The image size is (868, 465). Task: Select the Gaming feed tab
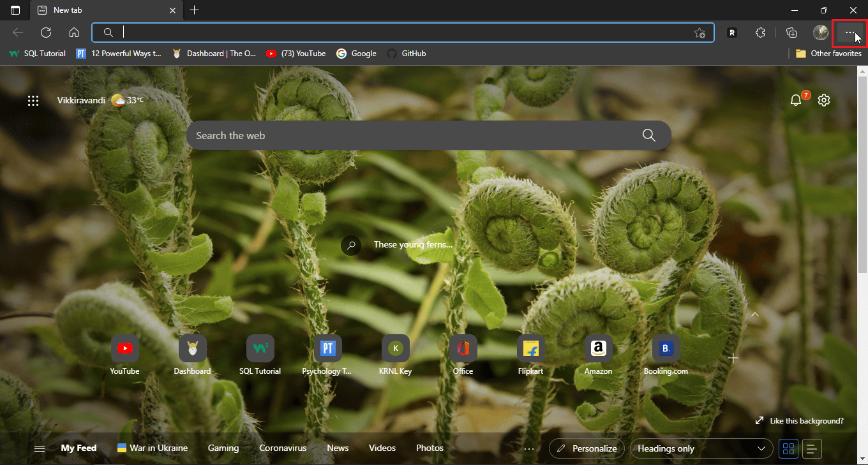pos(223,448)
